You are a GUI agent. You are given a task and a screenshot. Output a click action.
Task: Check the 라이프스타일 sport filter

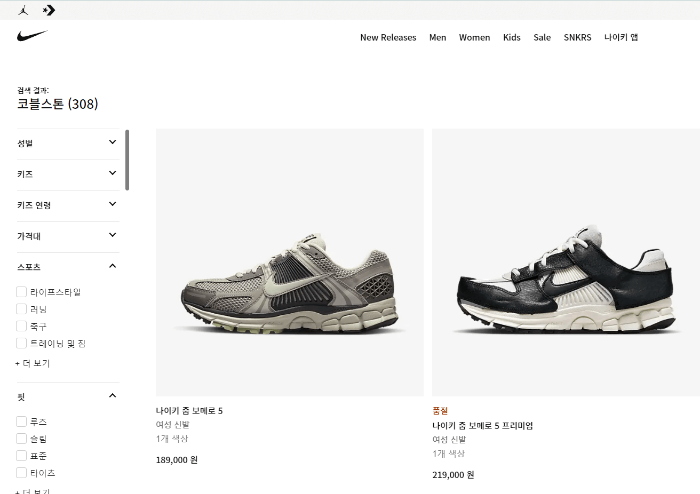tap(21, 292)
